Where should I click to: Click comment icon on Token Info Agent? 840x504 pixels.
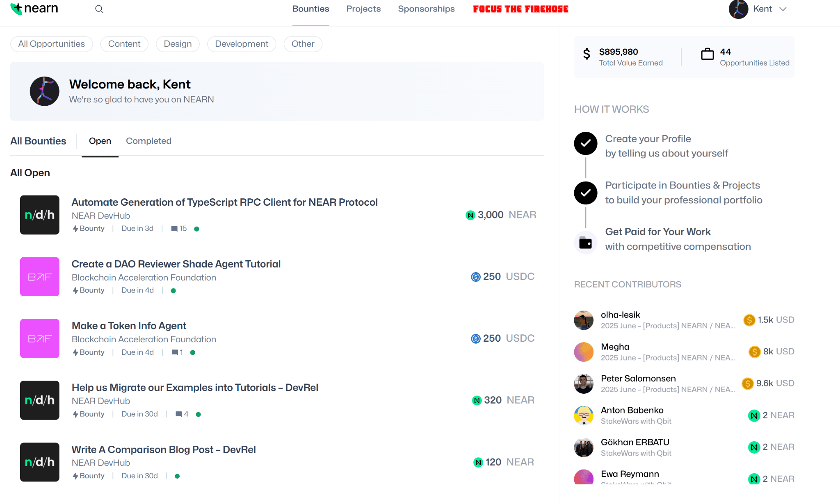click(x=175, y=352)
